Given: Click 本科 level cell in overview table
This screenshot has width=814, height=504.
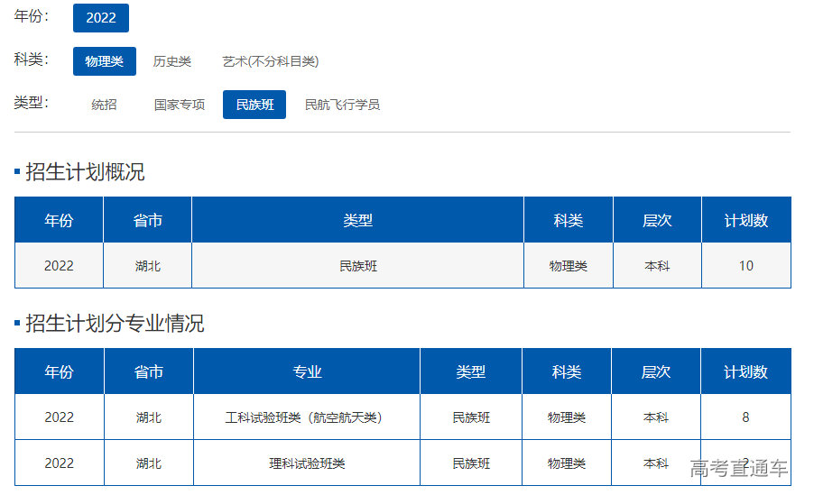Looking at the screenshot, I should tap(657, 266).
